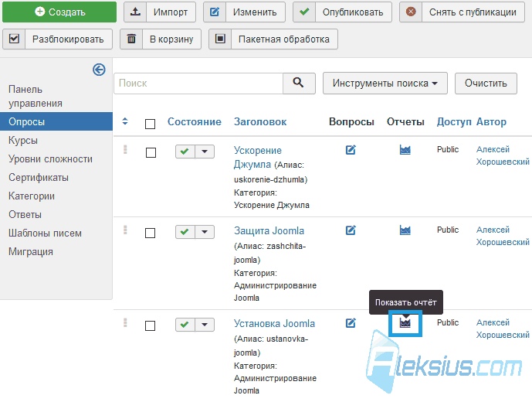532x402 pixels.
Task: Open the Защита Joomla survey title link
Action: click(x=269, y=230)
